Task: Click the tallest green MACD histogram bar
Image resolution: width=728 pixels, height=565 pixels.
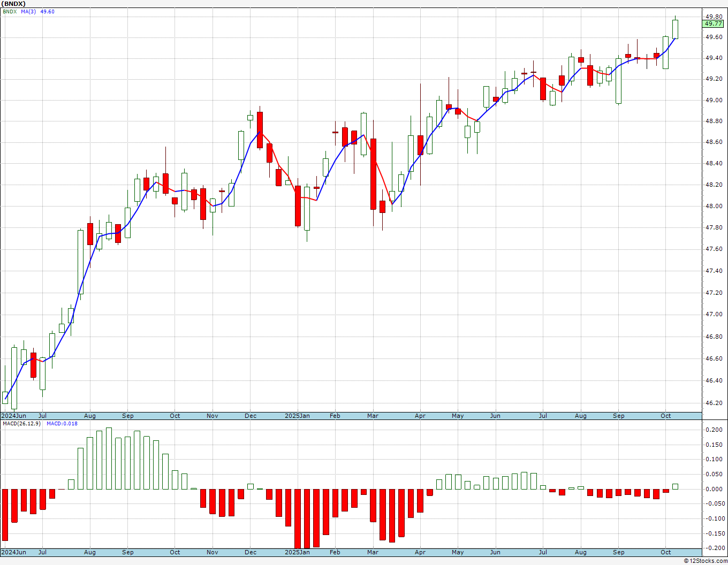Action: (x=109, y=459)
